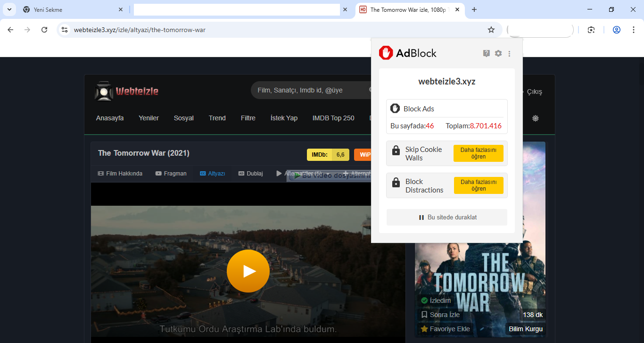
Task: Click the AdBlock logo in popup
Action: [408, 53]
